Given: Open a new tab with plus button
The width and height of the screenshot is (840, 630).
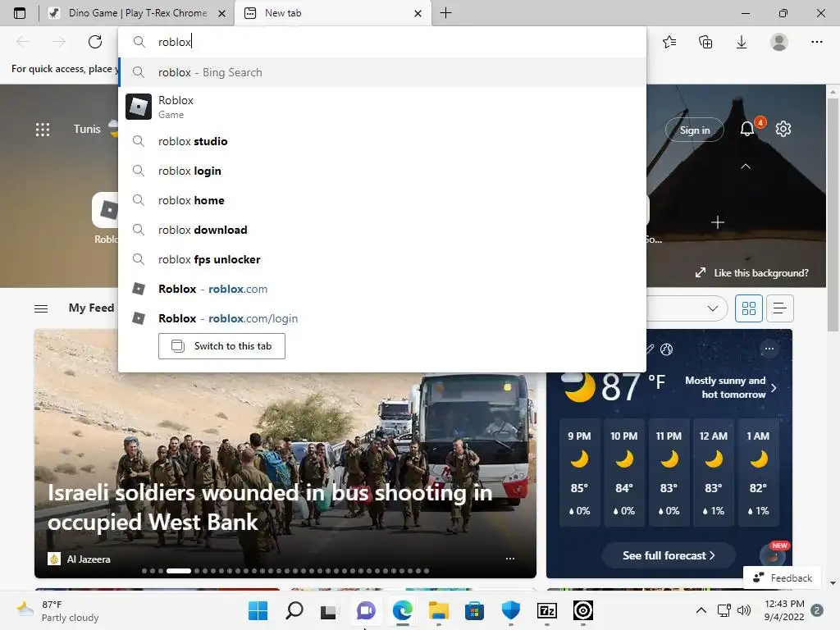Looking at the screenshot, I should click(x=445, y=13).
